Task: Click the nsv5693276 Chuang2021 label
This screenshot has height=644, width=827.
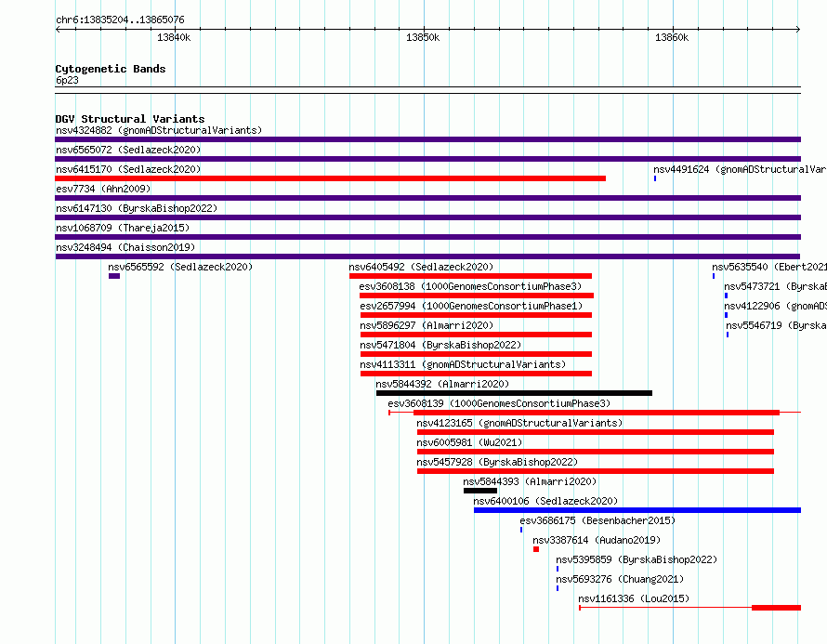Action: tap(620, 579)
